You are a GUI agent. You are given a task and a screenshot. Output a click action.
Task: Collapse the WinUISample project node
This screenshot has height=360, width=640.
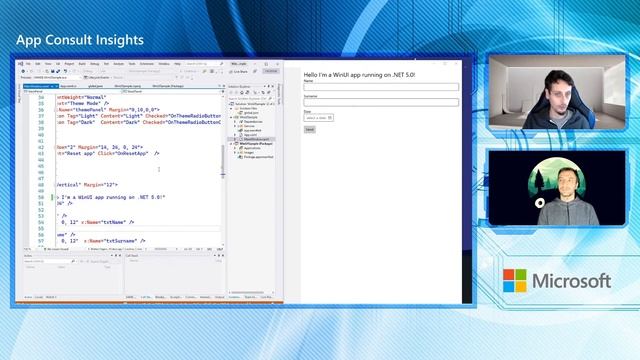click(231, 117)
